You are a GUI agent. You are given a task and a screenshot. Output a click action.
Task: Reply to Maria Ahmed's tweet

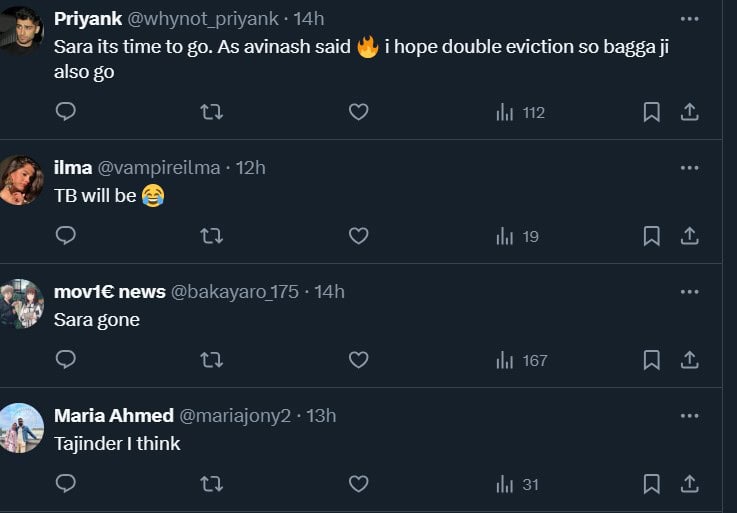(x=66, y=484)
